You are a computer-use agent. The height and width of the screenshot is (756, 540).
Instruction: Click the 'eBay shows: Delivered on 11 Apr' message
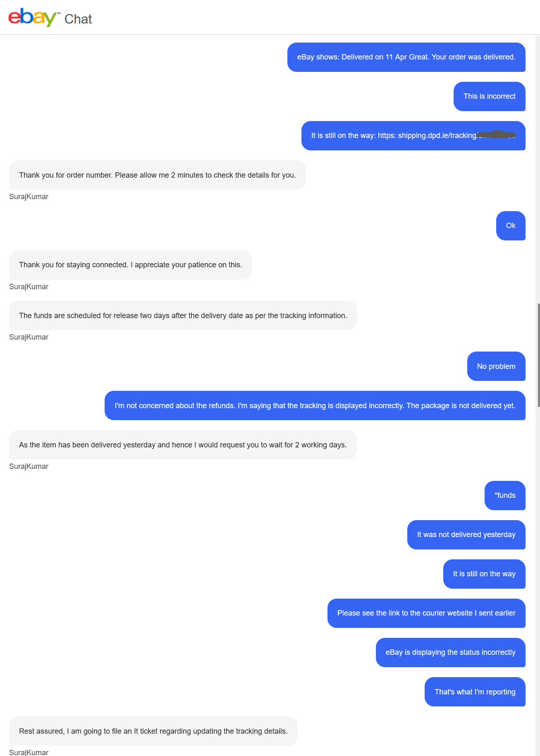click(x=406, y=57)
